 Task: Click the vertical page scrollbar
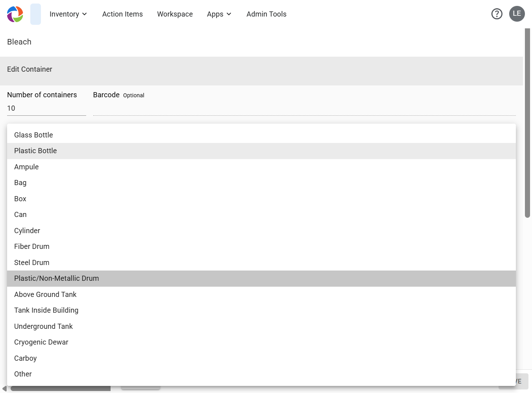click(527, 123)
